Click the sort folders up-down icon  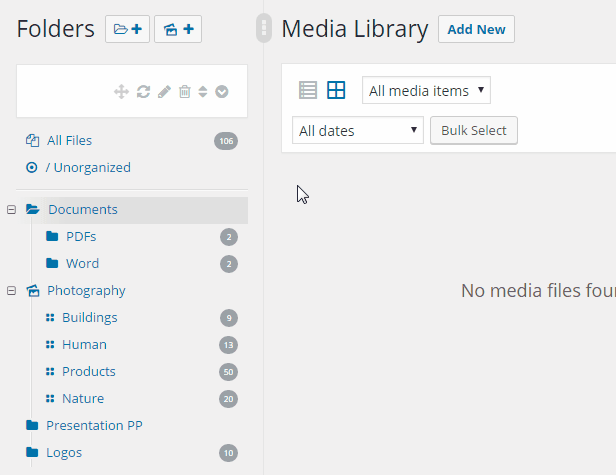pos(202,92)
